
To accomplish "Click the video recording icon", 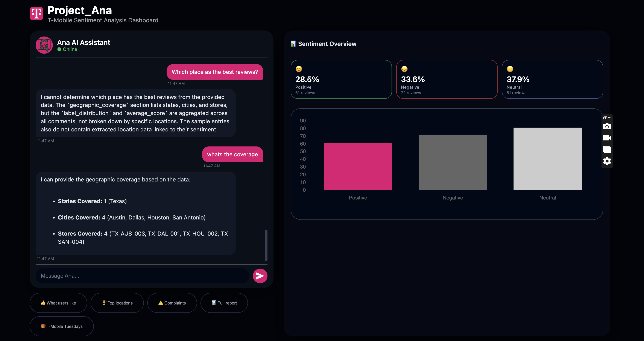I will [607, 138].
